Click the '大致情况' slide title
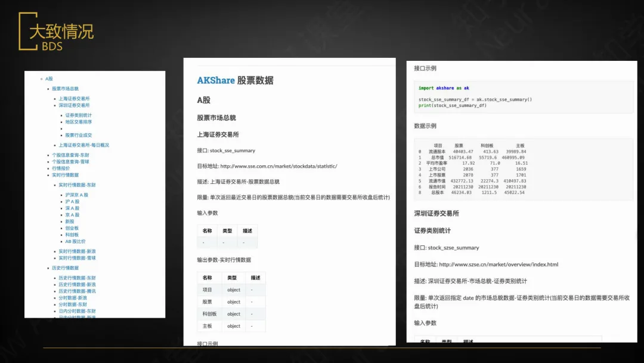The height and width of the screenshot is (363, 644). [61, 32]
